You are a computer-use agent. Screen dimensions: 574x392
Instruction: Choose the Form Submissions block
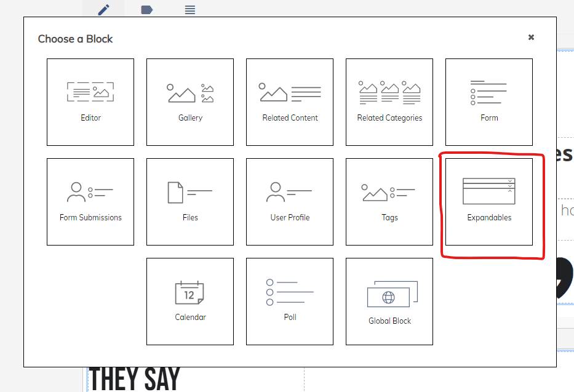tap(90, 202)
